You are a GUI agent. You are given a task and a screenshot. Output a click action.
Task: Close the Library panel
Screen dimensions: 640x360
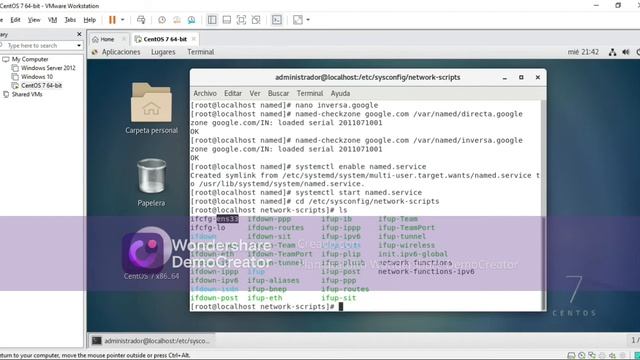point(79,34)
